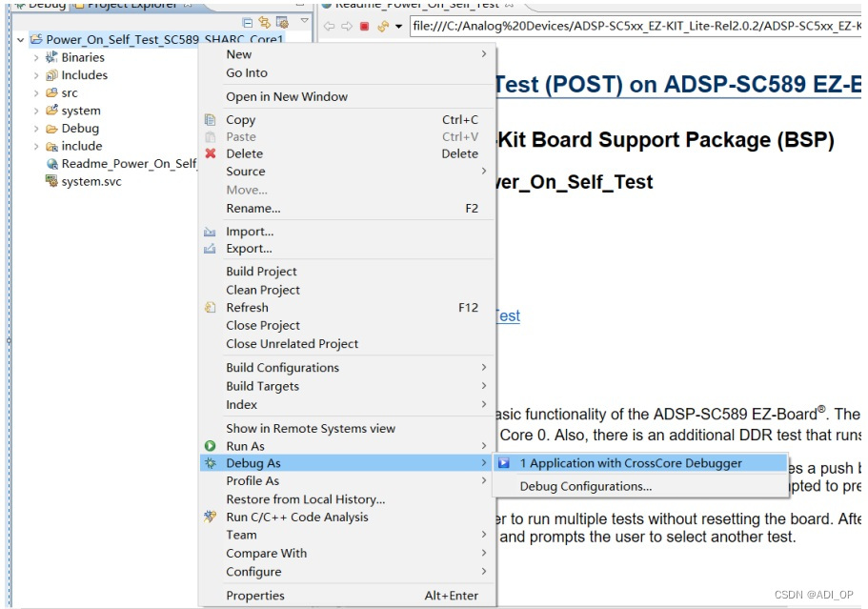Switch to Project Explorer tab

[132, 5]
